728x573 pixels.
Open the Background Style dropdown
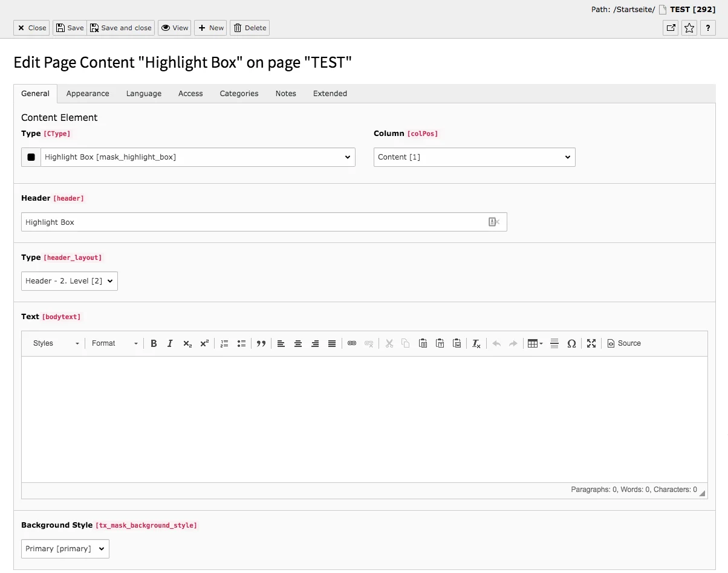pyautogui.click(x=64, y=548)
